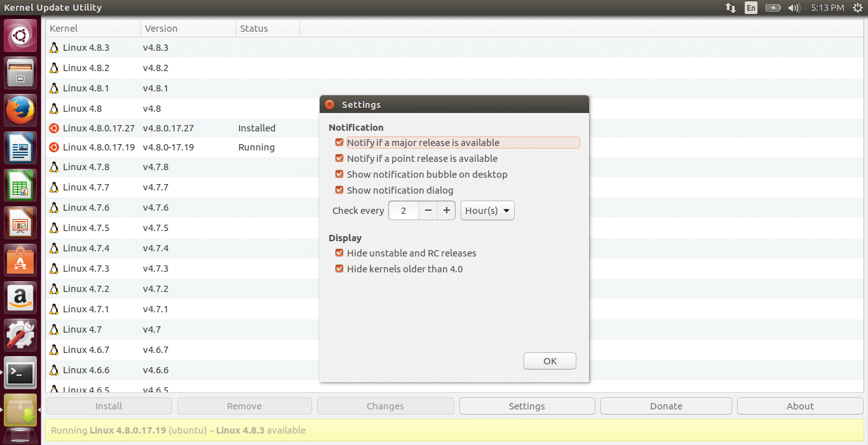This screenshot has height=445, width=868.
Task: Uncheck Notify if a point release is available
Action: tap(340, 159)
